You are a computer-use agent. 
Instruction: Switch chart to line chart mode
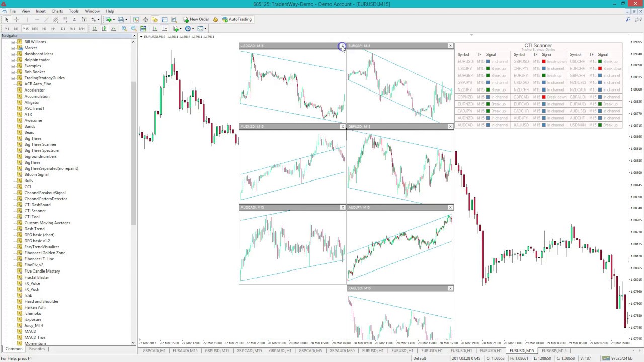pyautogui.click(x=113, y=29)
